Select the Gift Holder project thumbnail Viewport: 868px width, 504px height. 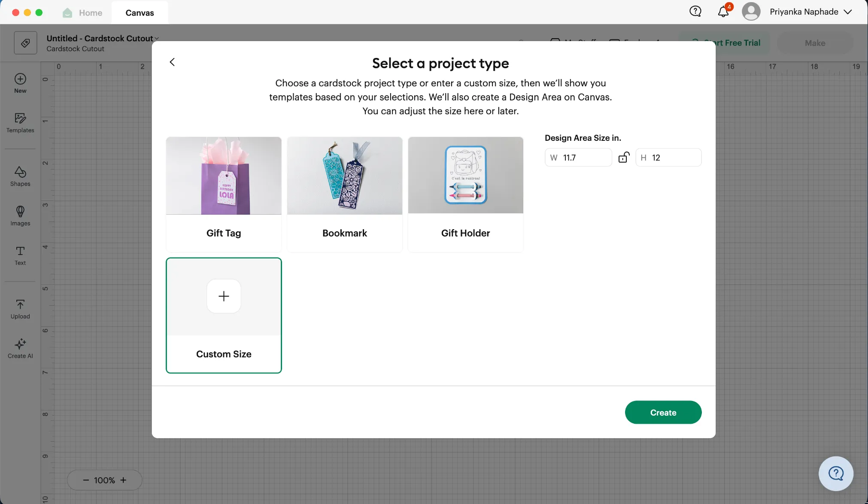(466, 175)
